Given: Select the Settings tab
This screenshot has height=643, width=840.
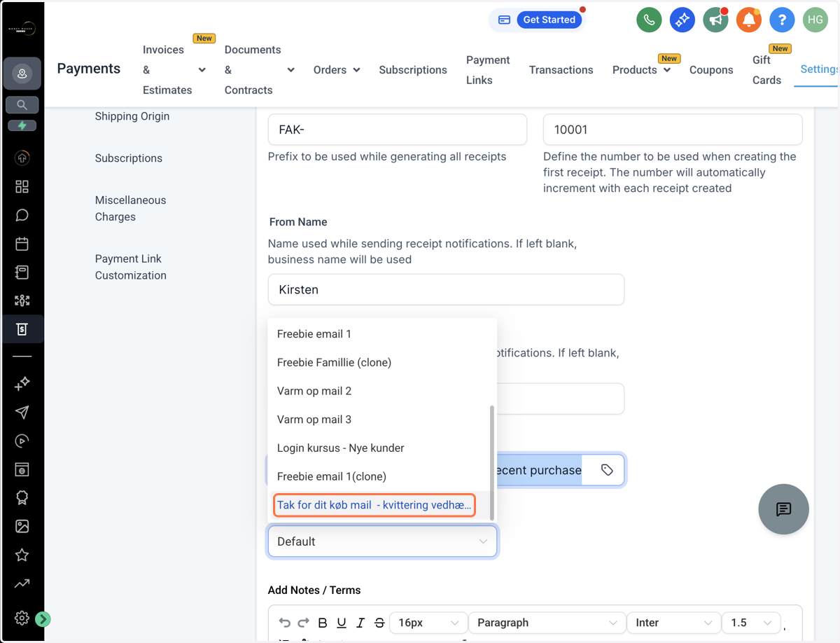Looking at the screenshot, I should click(x=820, y=69).
